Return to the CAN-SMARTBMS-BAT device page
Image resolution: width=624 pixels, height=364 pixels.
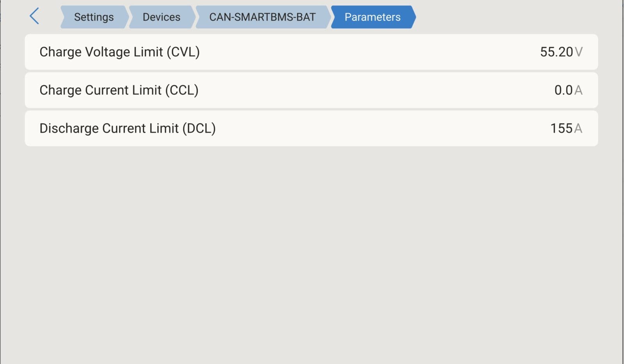click(x=262, y=17)
